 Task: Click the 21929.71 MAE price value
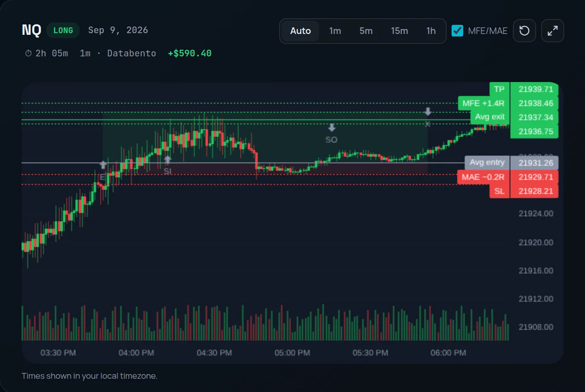coord(535,177)
